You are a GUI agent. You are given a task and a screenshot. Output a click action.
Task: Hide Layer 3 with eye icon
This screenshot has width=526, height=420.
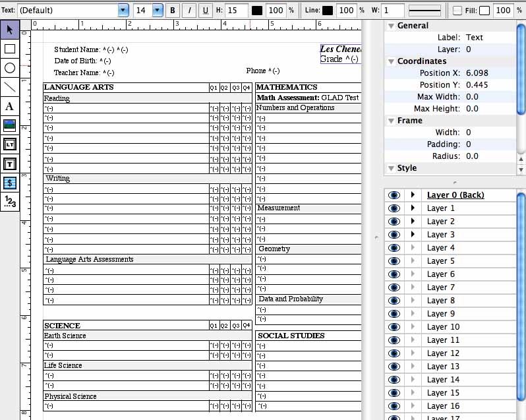pos(394,235)
